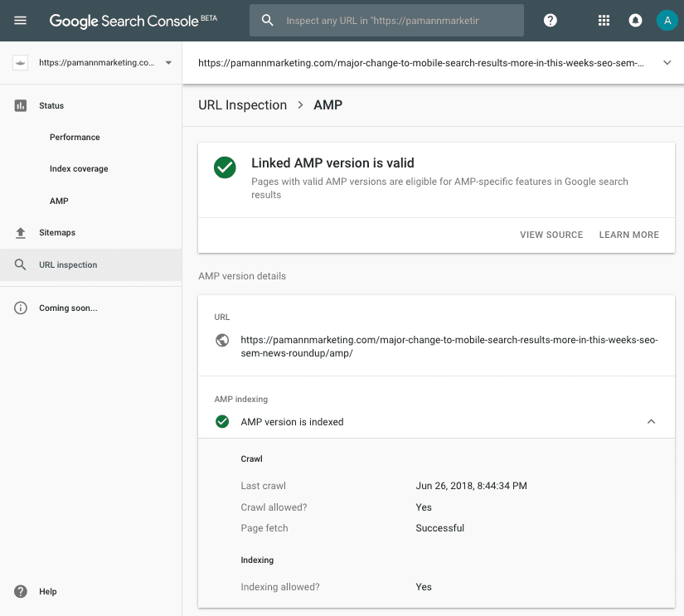The width and height of the screenshot is (684, 616).
Task: Click the Help question icon in sidebar
Action: [x=21, y=592]
